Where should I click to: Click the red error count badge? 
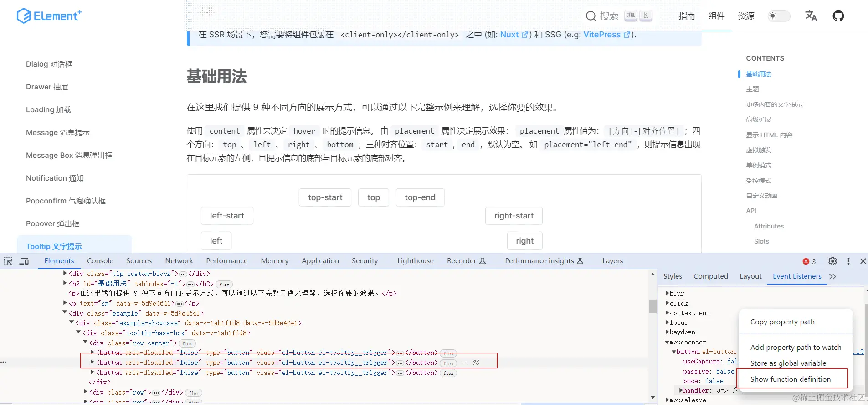click(809, 261)
